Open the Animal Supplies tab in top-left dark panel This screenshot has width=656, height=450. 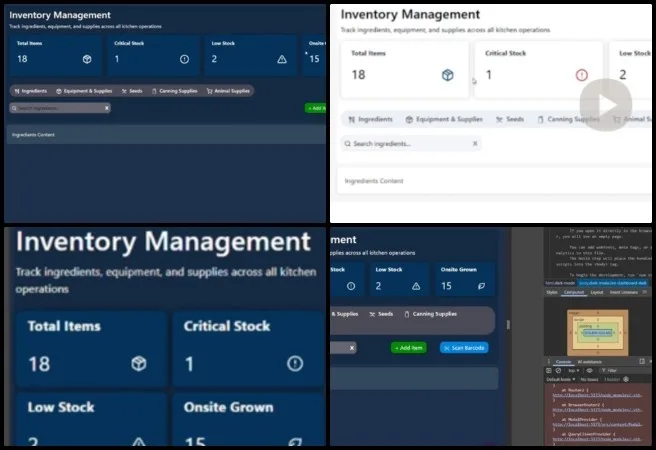[228, 91]
